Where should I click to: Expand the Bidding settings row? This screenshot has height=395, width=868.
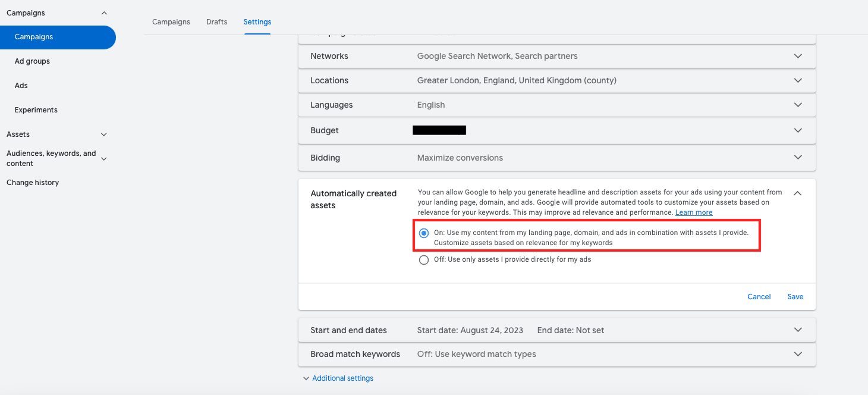[797, 158]
